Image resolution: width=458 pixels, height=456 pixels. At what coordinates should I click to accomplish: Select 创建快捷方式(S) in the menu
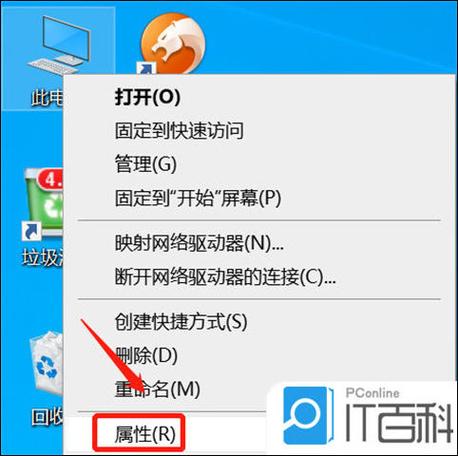coord(181,322)
